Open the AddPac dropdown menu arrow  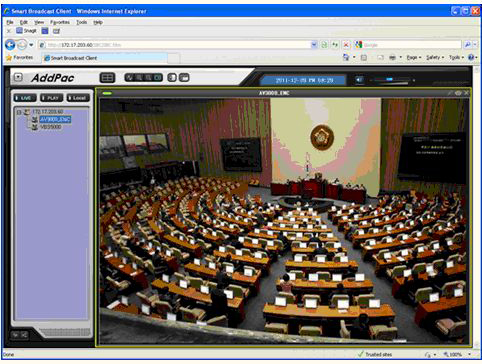(x=18, y=77)
